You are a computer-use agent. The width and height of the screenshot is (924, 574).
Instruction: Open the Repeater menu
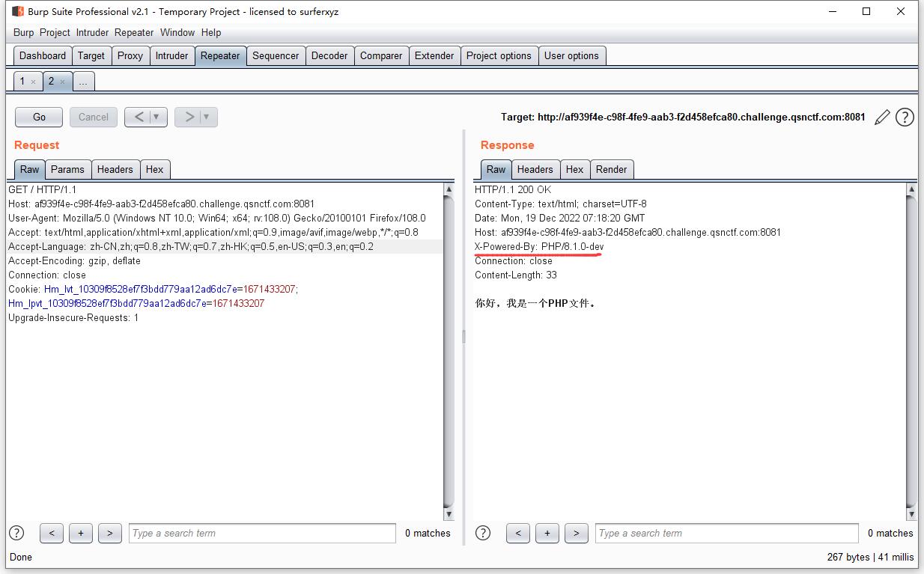134,32
